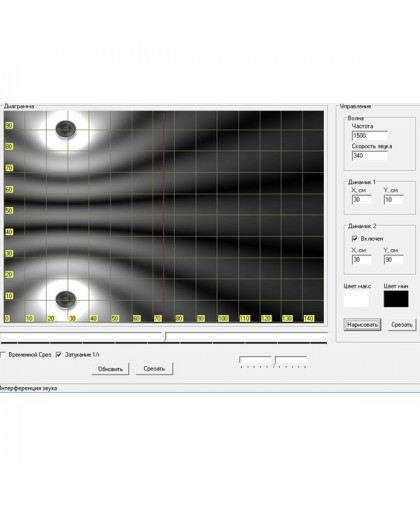Click the upper speaker icon in the diagram

click(66, 129)
